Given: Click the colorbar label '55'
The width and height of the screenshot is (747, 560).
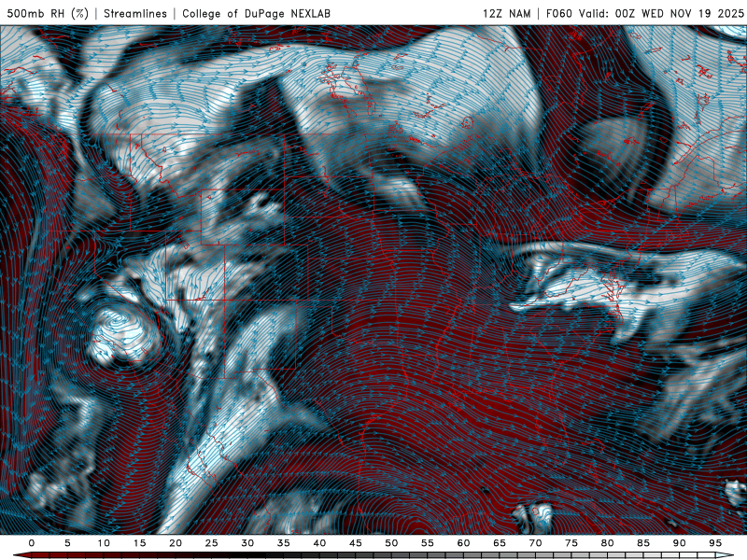Looking at the screenshot, I should click(428, 543).
